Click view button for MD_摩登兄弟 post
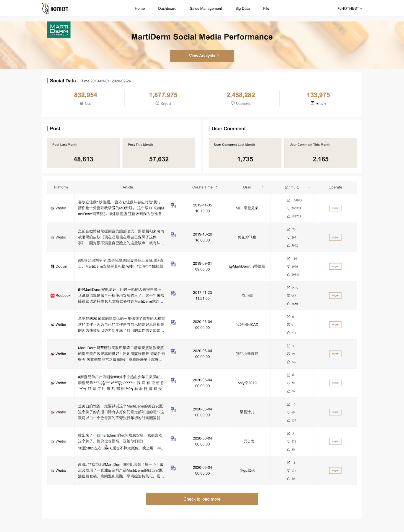This screenshot has height=532, width=404. tap(335, 208)
